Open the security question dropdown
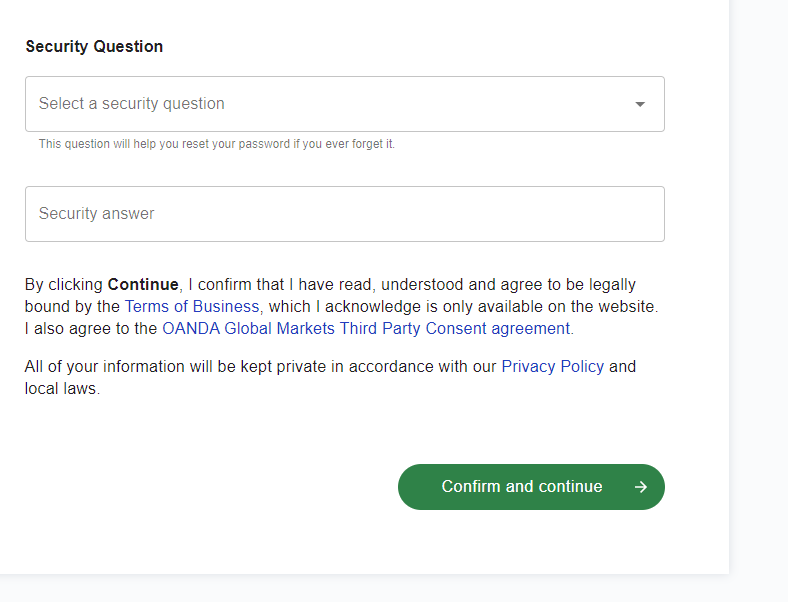Image resolution: width=788 pixels, height=602 pixels. [345, 104]
